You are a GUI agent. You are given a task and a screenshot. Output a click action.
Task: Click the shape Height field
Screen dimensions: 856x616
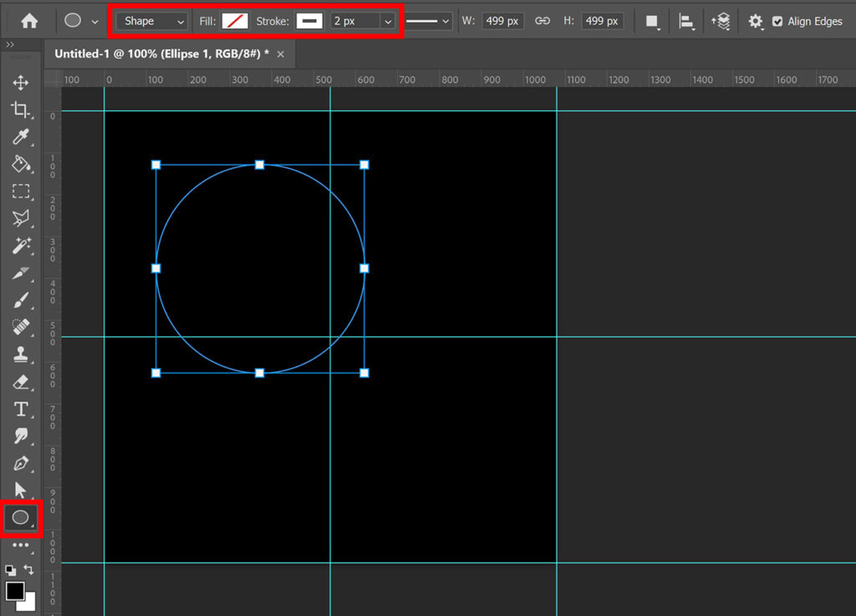coord(602,21)
